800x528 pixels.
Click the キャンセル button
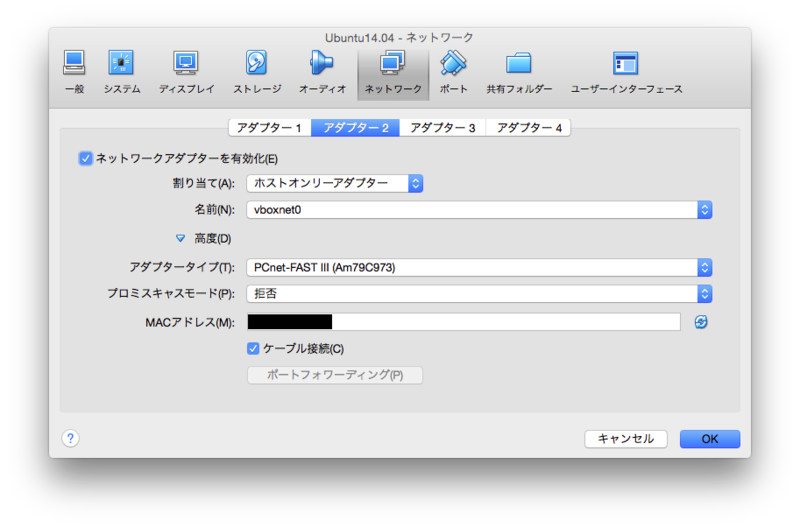pos(626,439)
